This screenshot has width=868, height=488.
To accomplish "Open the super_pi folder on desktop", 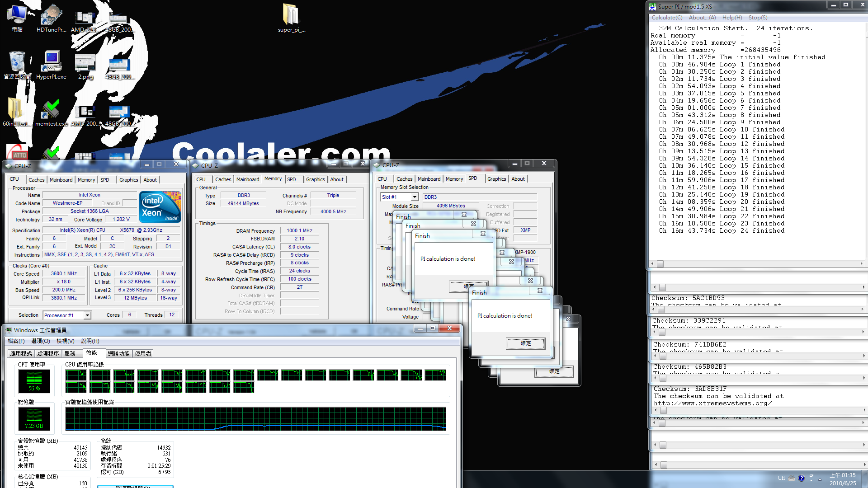I will (291, 18).
